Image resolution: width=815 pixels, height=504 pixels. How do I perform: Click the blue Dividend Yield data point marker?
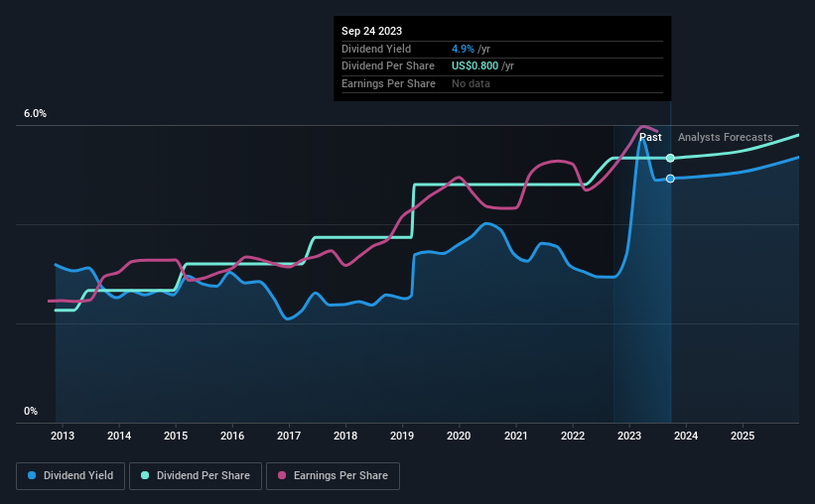(670, 179)
